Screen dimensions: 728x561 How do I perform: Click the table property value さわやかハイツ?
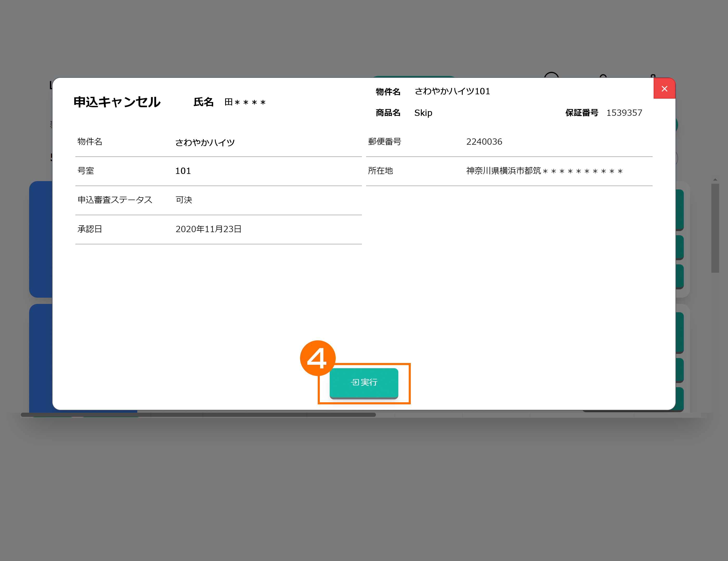pyautogui.click(x=205, y=142)
